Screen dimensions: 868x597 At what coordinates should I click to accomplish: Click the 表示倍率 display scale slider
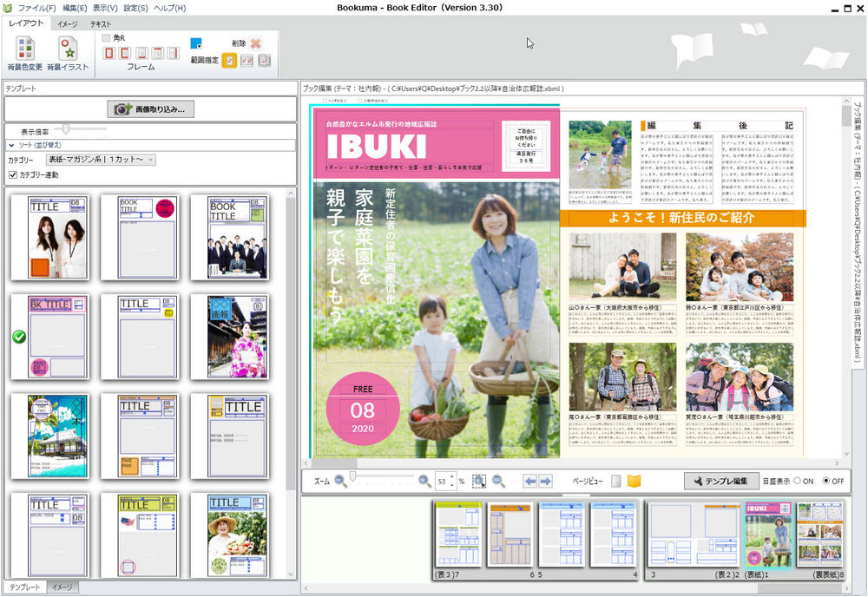66,130
